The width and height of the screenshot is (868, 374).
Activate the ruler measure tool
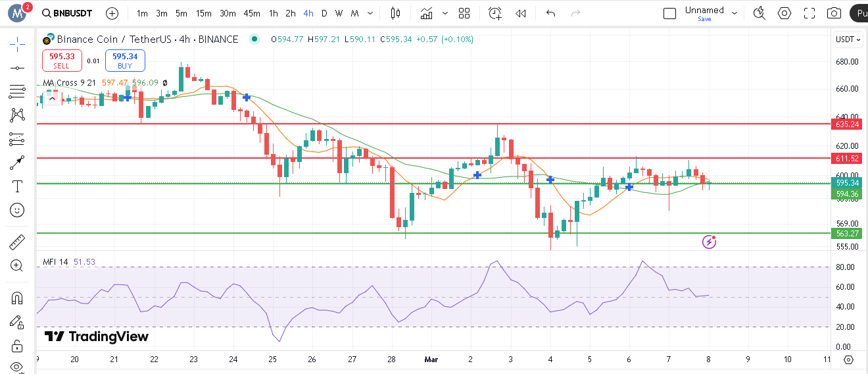pyautogui.click(x=17, y=242)
